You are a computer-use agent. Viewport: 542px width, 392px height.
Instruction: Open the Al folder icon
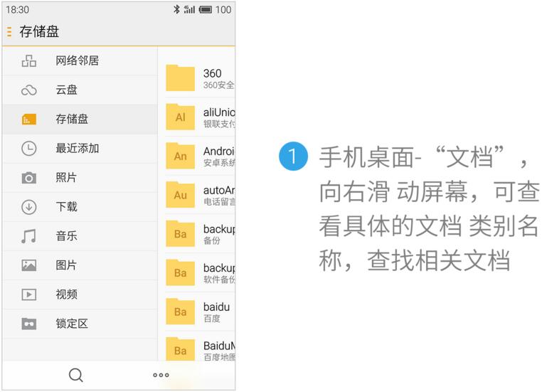coord(180,117)
